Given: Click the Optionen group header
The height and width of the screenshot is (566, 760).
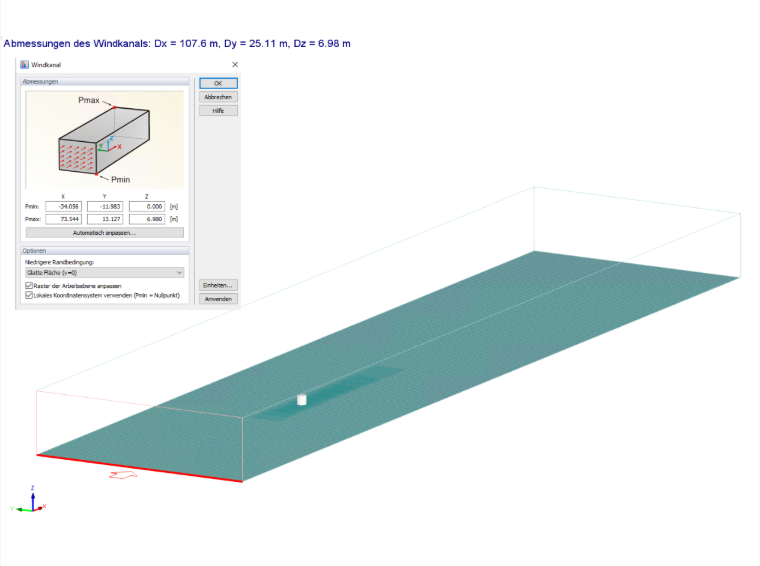Looking at the screenshot, I should [x=105, y=251].
